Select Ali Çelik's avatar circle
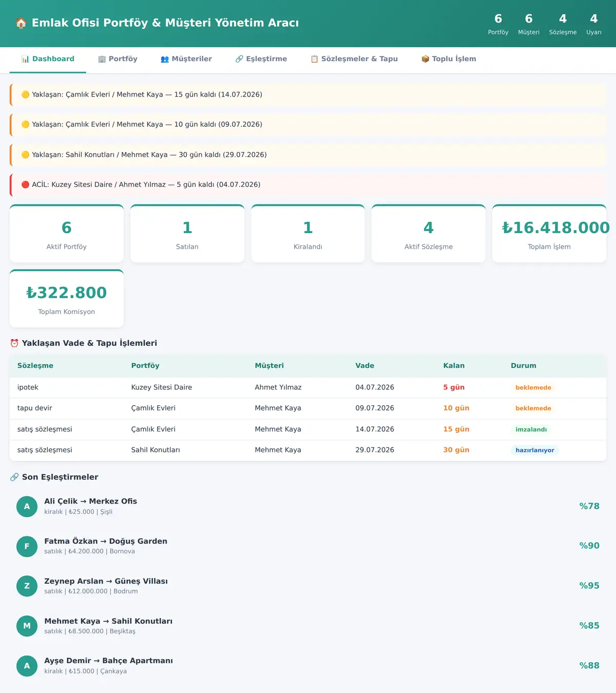 click(27, 507)
